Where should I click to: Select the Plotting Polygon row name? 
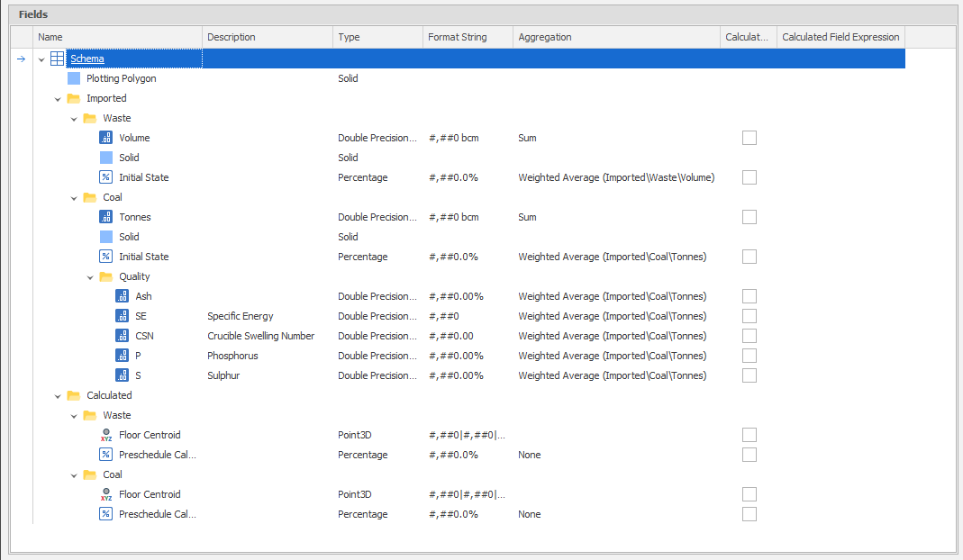point(121,78)
